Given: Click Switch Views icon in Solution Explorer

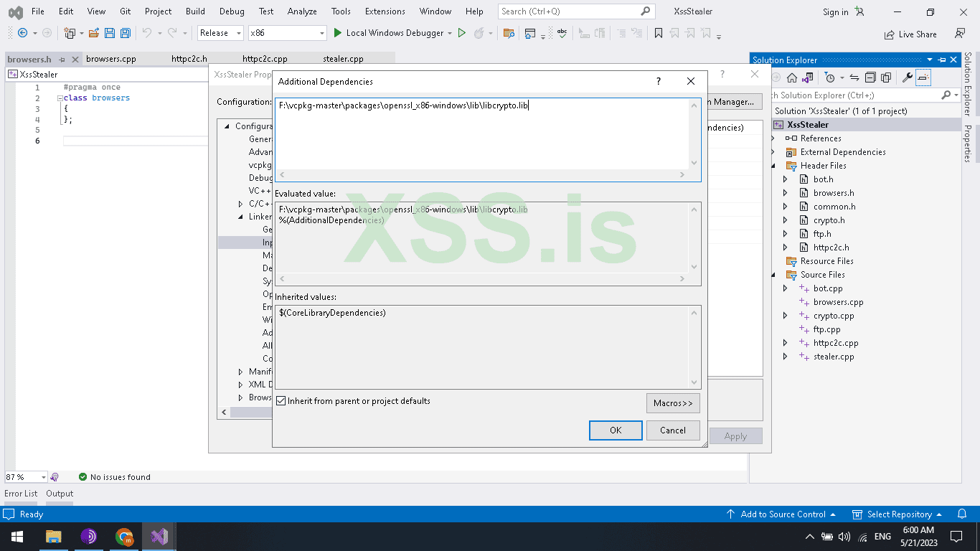Looking at the screenshot, I should pos(808,77).
